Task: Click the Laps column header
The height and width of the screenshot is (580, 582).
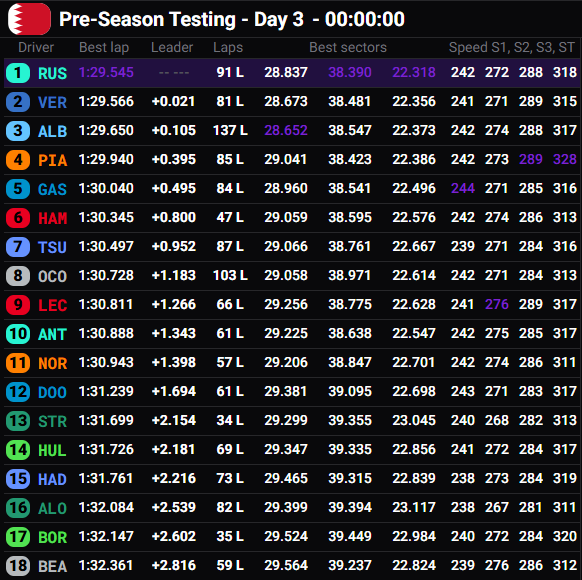Action: 228,47
